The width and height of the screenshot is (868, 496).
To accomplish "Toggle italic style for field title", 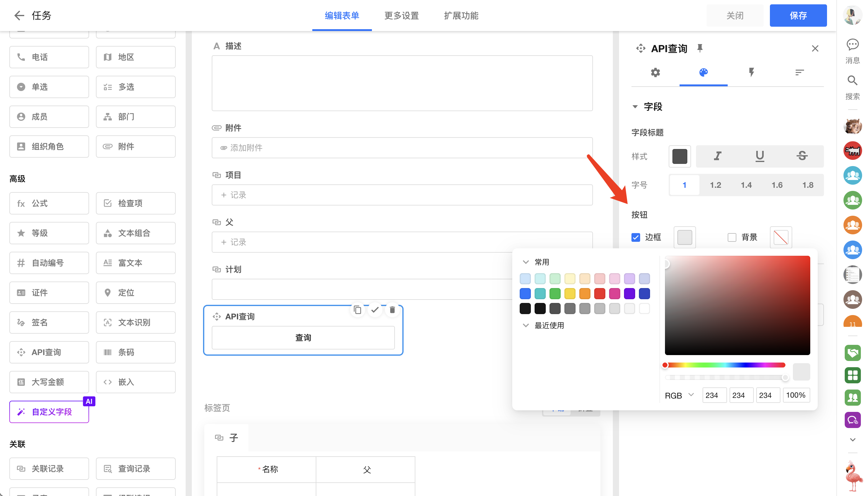I will (x=717, y=156).
